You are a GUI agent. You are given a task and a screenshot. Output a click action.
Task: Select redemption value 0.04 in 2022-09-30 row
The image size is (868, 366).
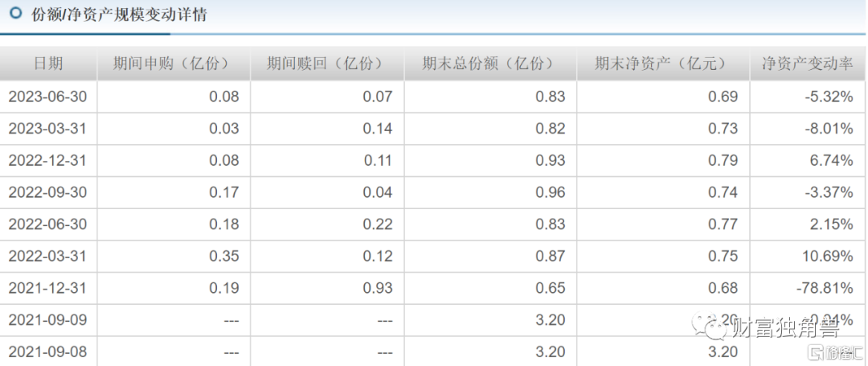click(378, 193)
